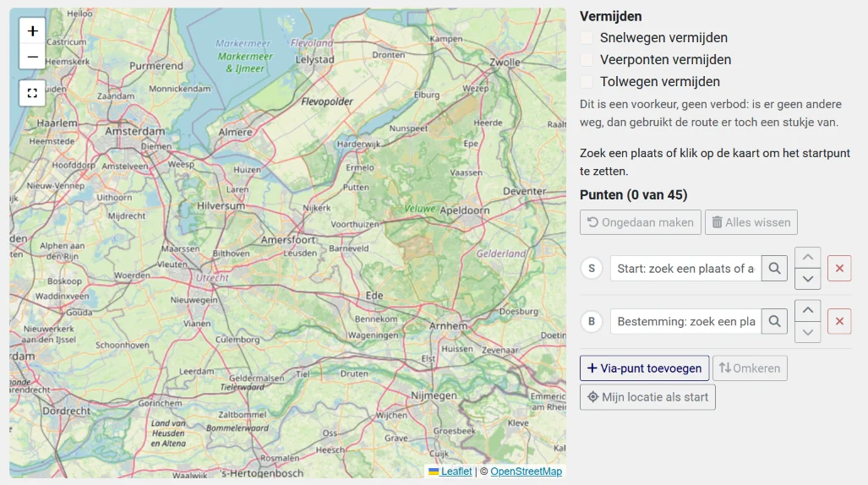Click the B destination marker badge
The height and width of the screenshot is (485, 868).
point(592,322)
